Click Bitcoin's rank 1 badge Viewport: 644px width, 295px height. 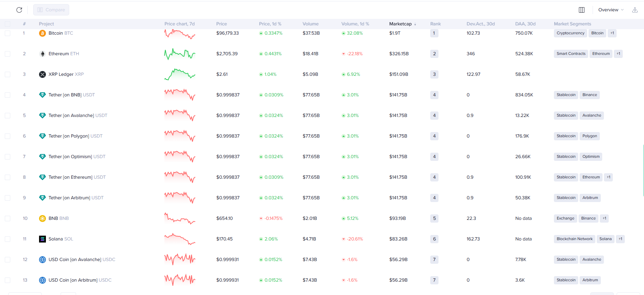[434, 33]
